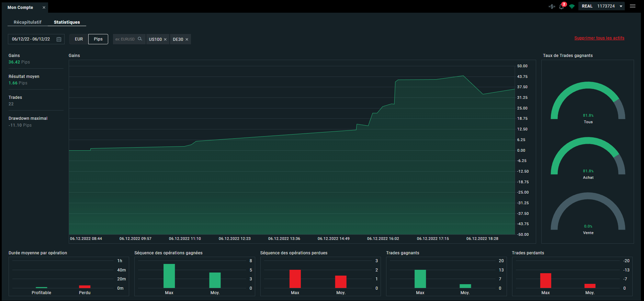The image size is (644, 301).
Task: Click the Tous win rate gauge
Action: (588, 101)
